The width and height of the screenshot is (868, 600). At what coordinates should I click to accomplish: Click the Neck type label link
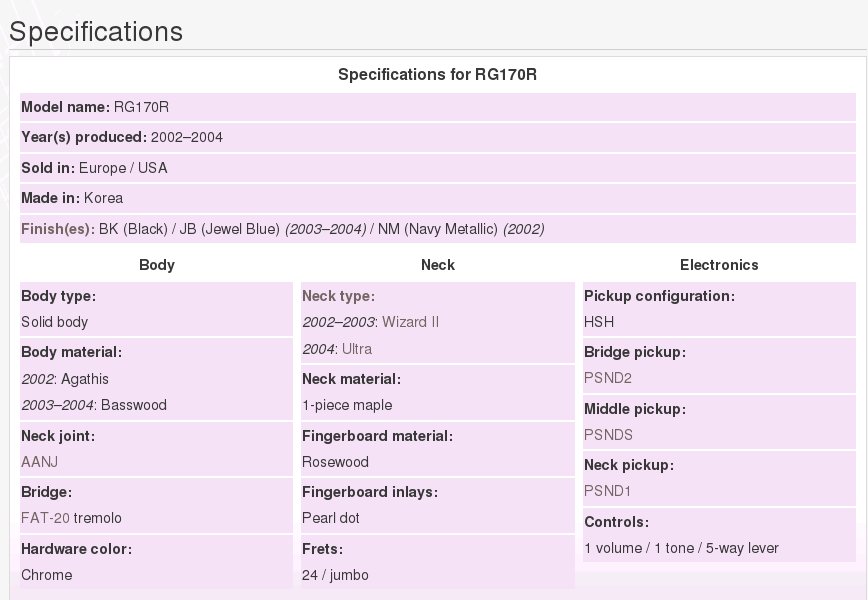[338, 296]
